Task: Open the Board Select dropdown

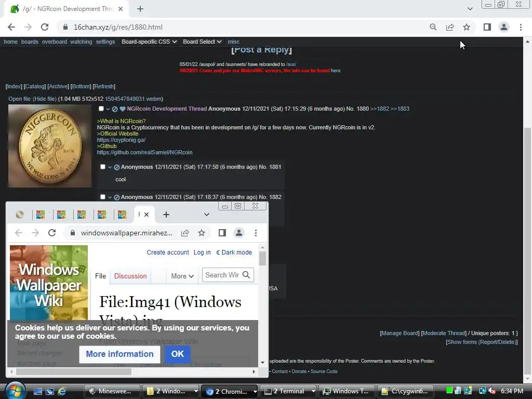Action: click(202, 42)
